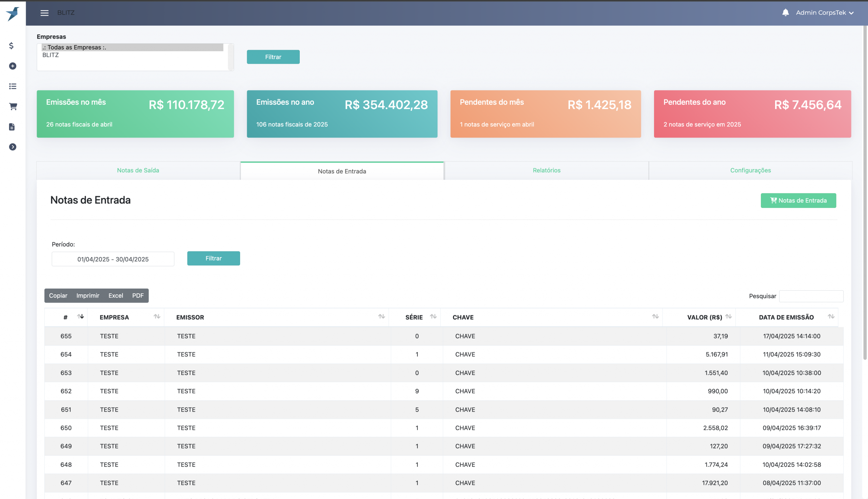Export table with Excel button
The height and width of the screenshot is (499, 868).
coord(116,295)
